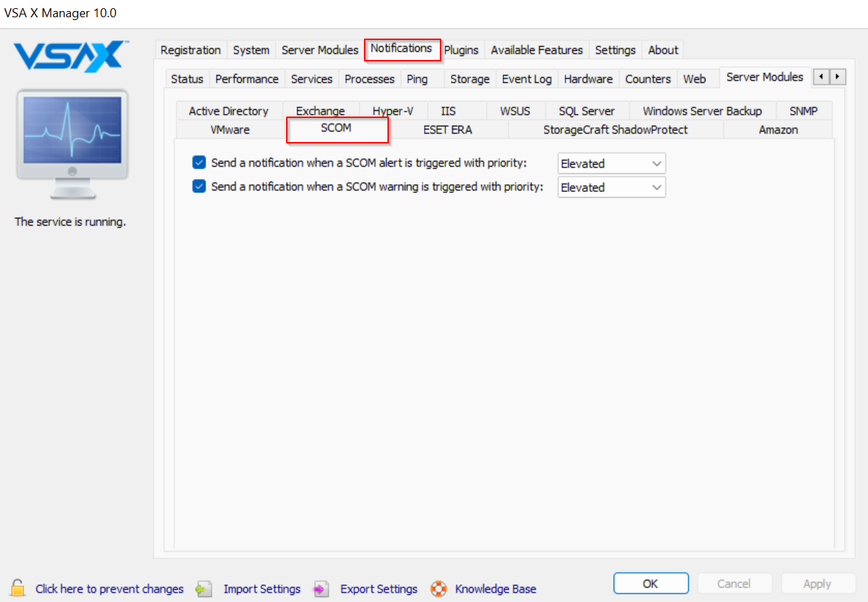Click the heartbeat monitor image

[x=72, y=145]
